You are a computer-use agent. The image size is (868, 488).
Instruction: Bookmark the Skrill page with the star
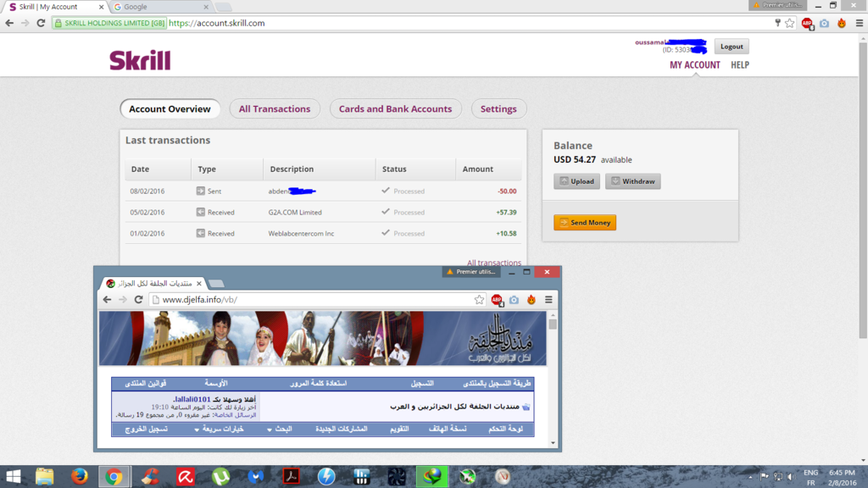pos(790,23)
